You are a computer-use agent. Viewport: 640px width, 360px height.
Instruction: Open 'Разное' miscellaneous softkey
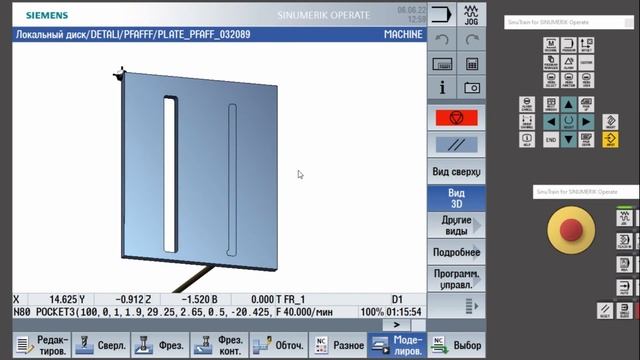tap(338, 345)
